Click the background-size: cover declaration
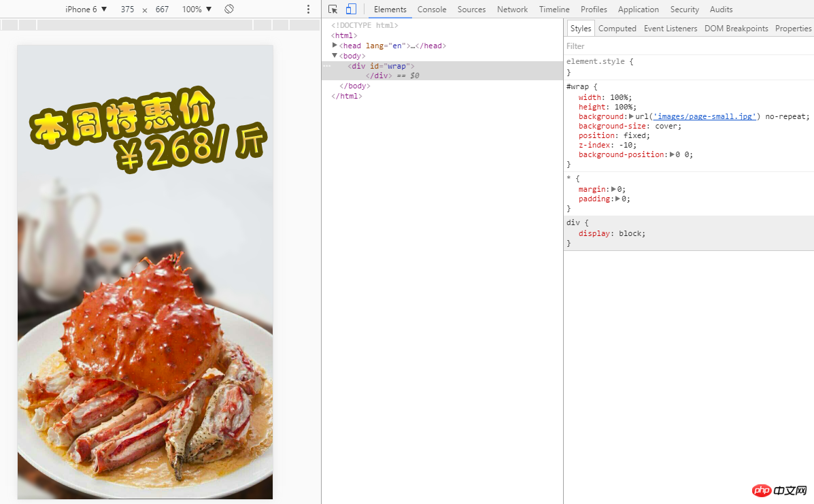 [x=630, y=126]
